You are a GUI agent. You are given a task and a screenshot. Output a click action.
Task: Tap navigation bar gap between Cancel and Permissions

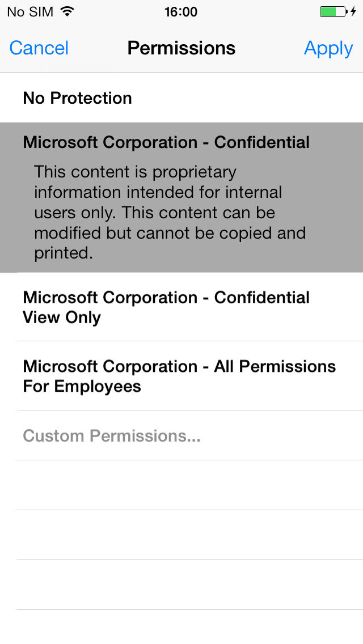tap(98, 48)
